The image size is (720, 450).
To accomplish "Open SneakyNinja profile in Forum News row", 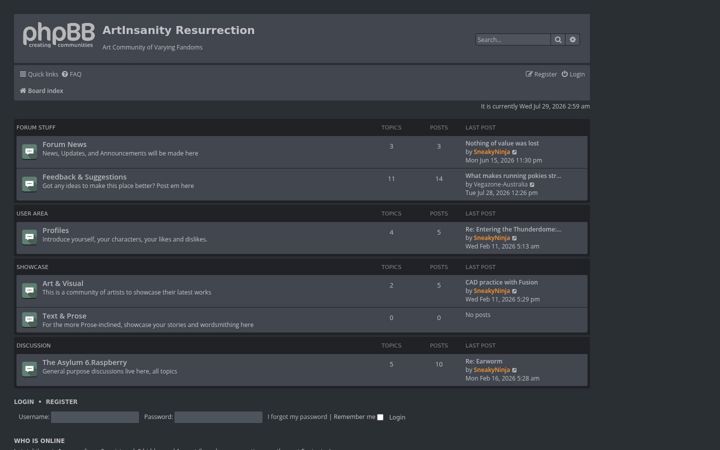I will (492, 152).
